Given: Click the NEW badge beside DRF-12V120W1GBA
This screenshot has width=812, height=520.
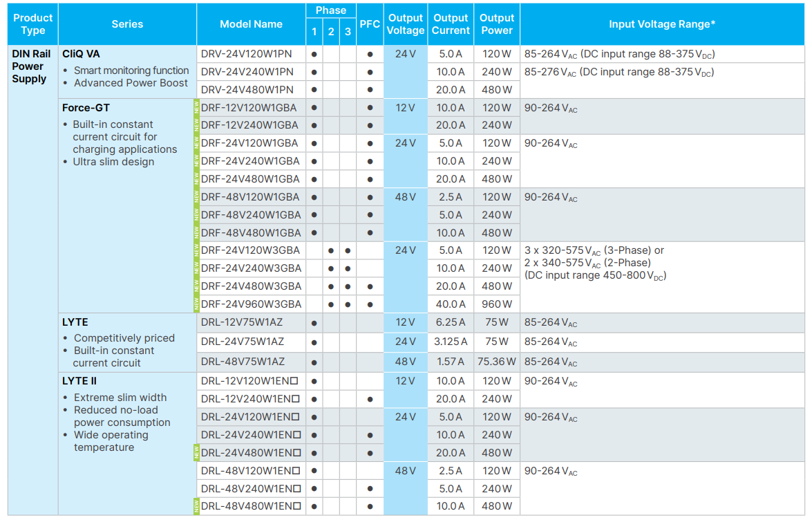Looking at the screenshot, I should pos(196,108).
